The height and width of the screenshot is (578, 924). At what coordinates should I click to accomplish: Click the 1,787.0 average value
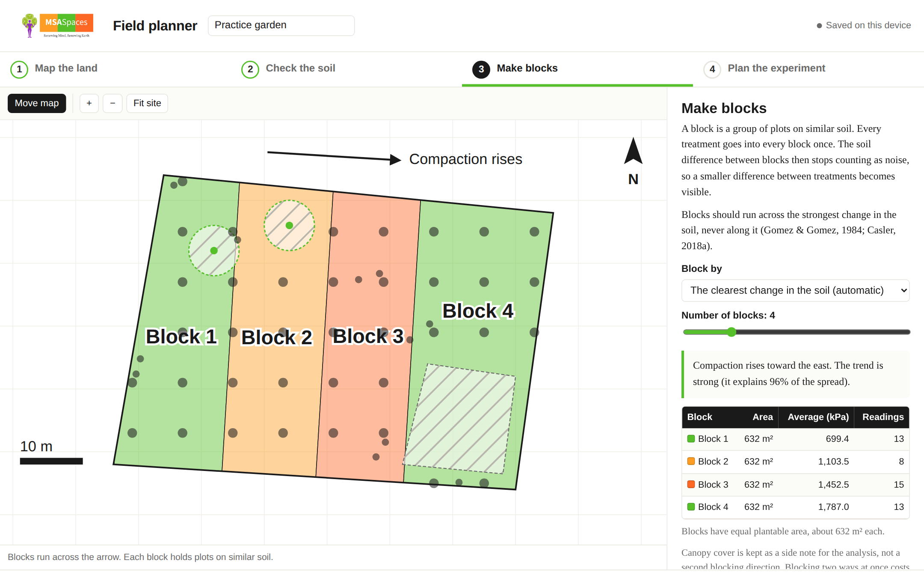833,507
